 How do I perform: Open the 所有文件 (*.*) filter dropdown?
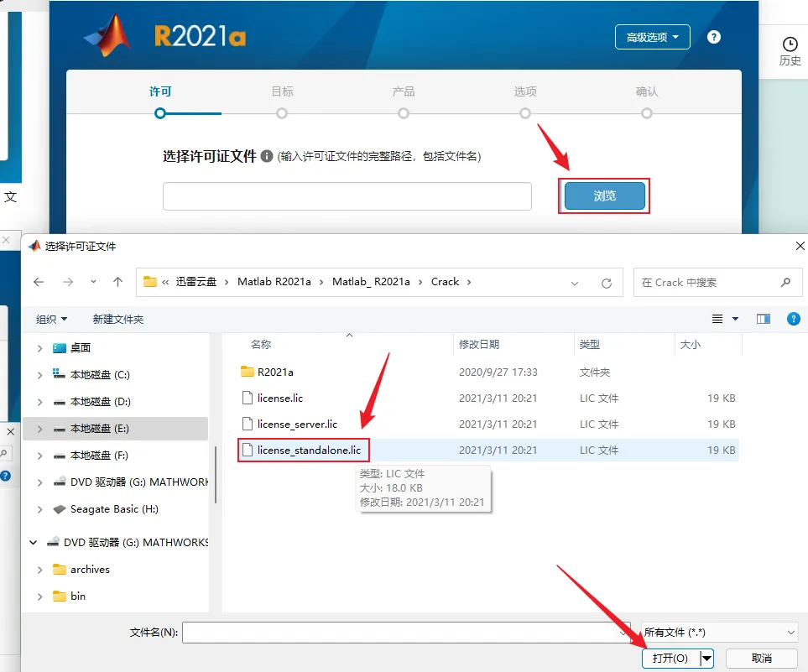pos(719,633)
